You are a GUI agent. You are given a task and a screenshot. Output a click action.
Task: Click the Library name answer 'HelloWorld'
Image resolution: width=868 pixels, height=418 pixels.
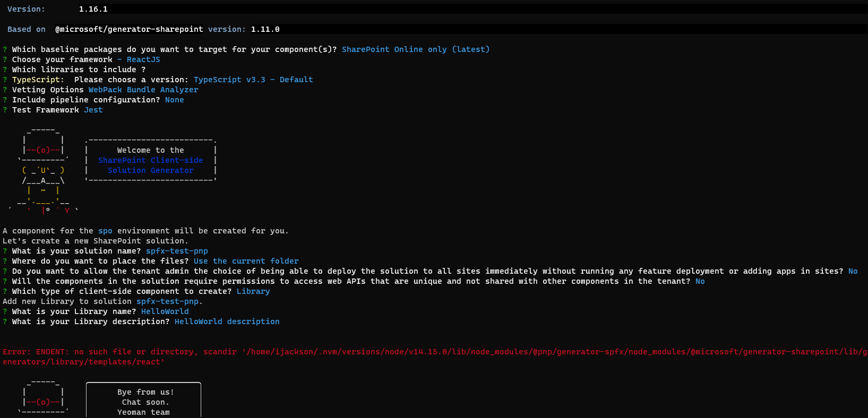(165, 311)
